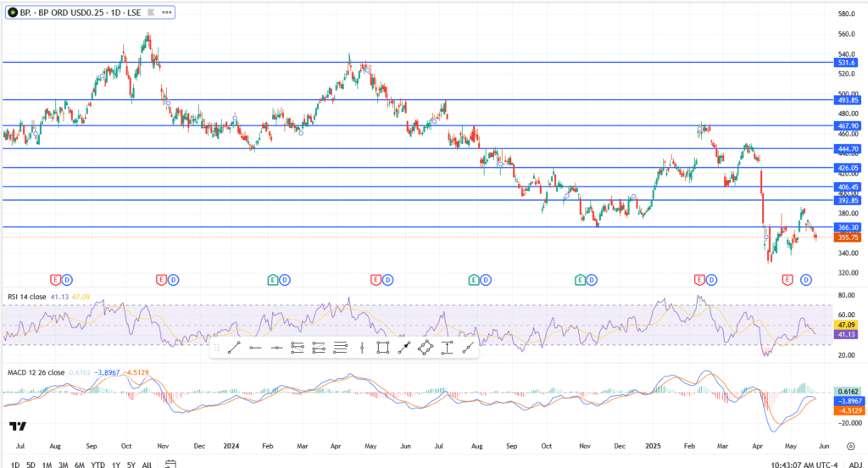
Task: Click the go-to-date calendar icon
Action: 170,464
